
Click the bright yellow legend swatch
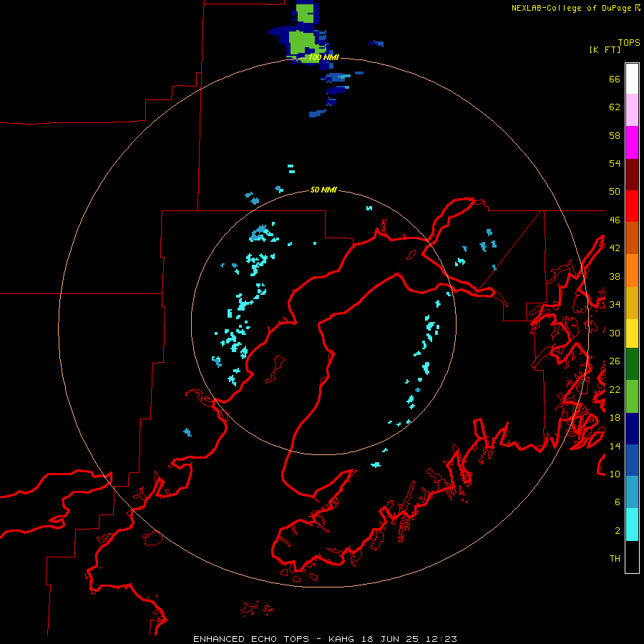coord(632,333)
